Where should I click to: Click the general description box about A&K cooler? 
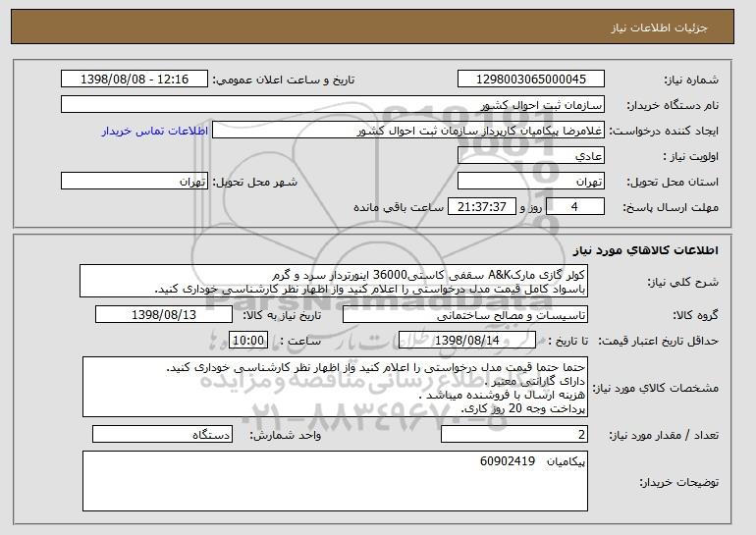(x=334, y=281)
